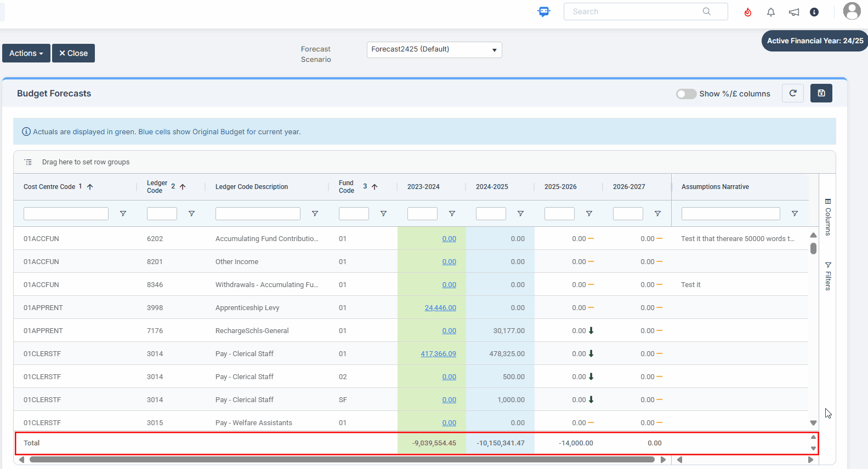
Task: Focus Cost Centre Code filter input
Action: pyautogui.click(x=66, y=214)
